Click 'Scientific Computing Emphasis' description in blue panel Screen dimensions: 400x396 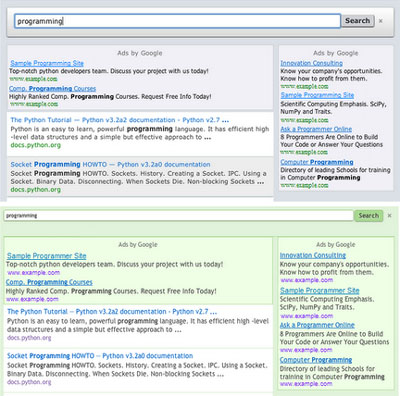pyautogui.click(x=333, y=108)
